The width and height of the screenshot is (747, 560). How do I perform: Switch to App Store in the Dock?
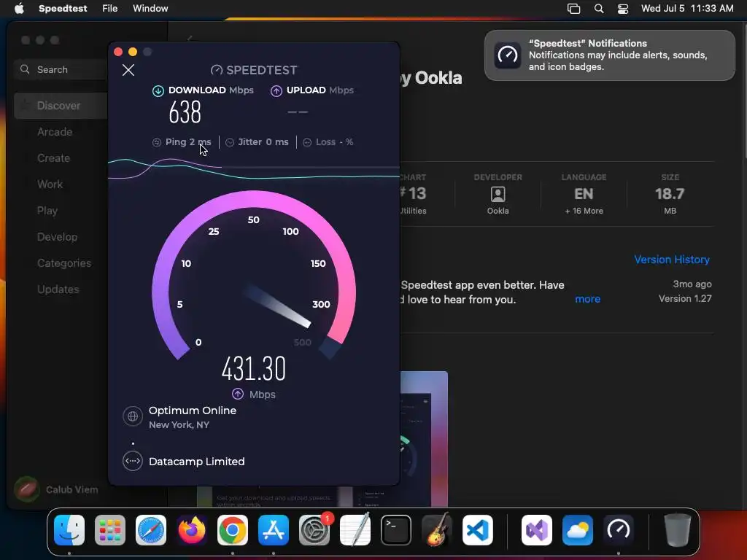274,530
